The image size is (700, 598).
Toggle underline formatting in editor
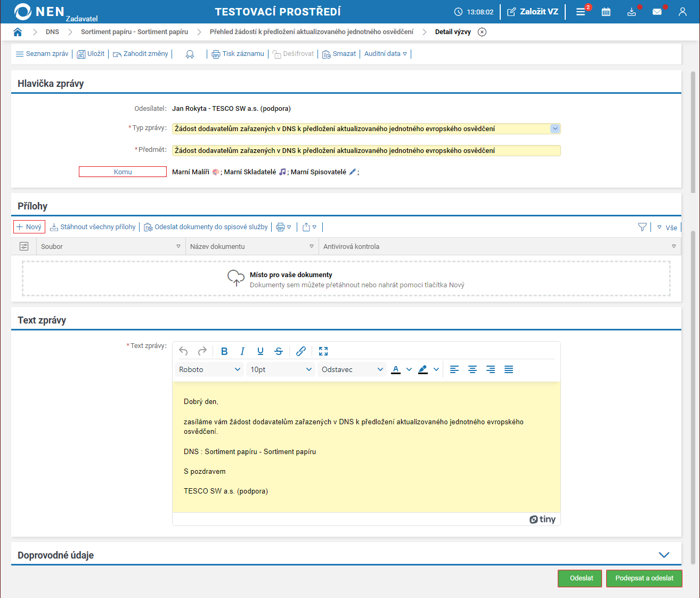[x=261, y=351]
